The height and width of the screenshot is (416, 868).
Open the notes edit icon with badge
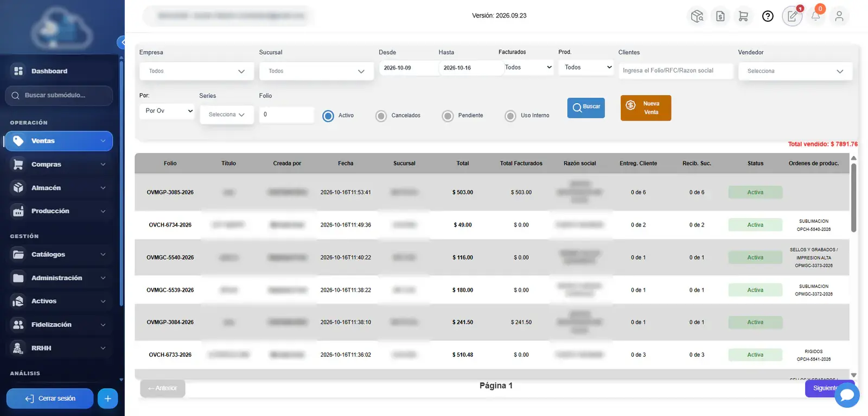[x=792, y=16]
